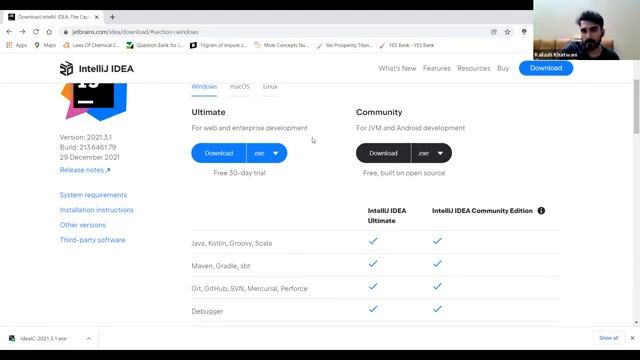Expand Ultimate .exe format dropdown
The width and height of the screenshot is (640, 360).
click(267, 153)
